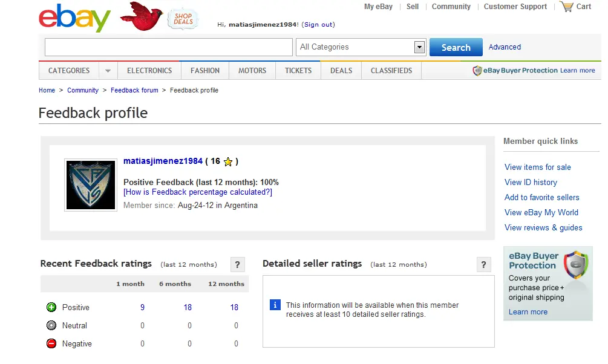Image resolution: width=608 pixels, height=364 pixels.
Task: Click the Member since Aug-24-12 text
Action: 191,206
